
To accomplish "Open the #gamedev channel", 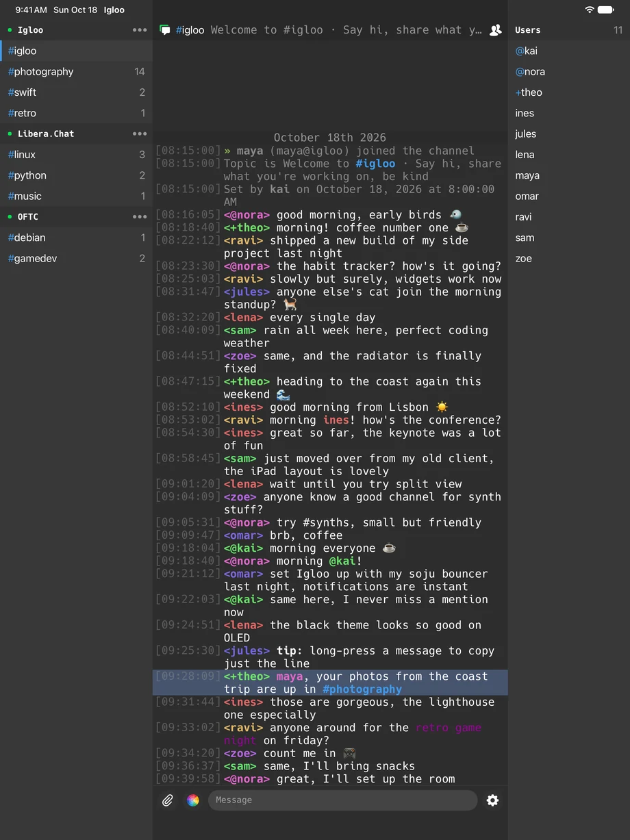I will tap(76, 258).
